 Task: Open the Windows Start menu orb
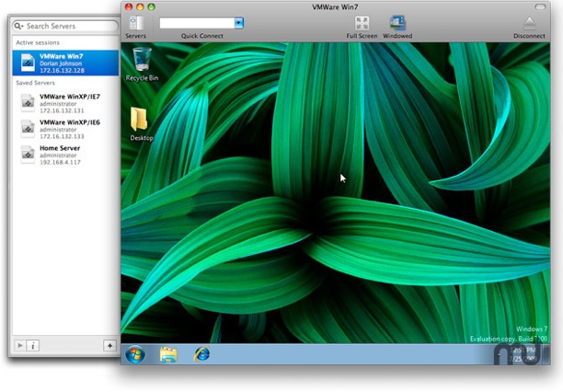[x=135, y=354]
